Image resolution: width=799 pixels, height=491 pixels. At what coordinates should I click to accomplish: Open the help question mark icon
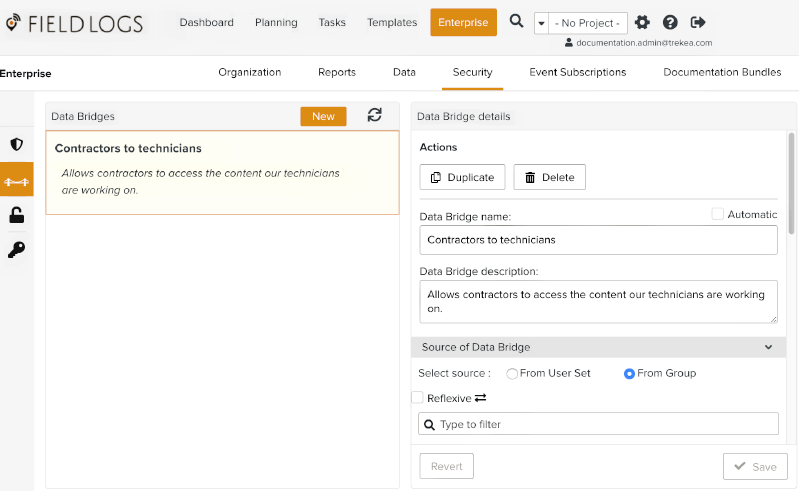(x=670, y=22)
